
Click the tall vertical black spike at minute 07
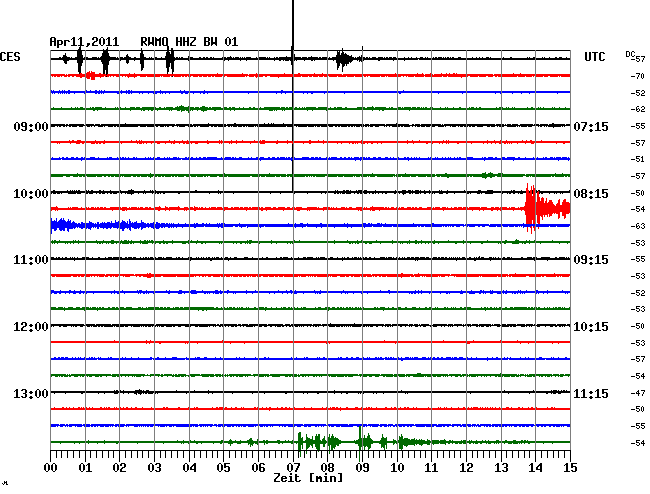point(293,96)
